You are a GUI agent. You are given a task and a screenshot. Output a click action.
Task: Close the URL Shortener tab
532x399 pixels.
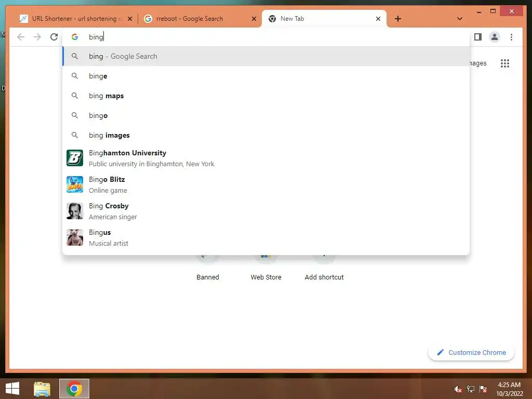[x=129, y=19]
